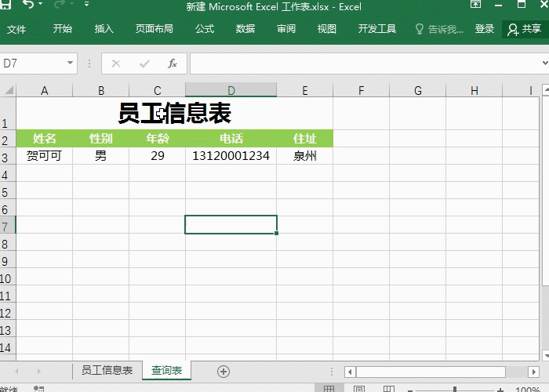Expand the Name Box dropdown arrow

point(71,63)
